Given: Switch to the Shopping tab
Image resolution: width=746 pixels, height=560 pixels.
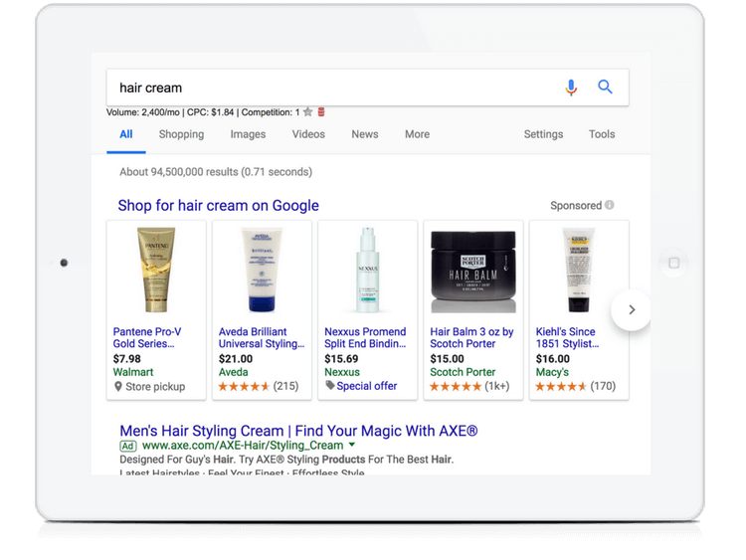Looking at the screenshot, I should pos(181,134).
